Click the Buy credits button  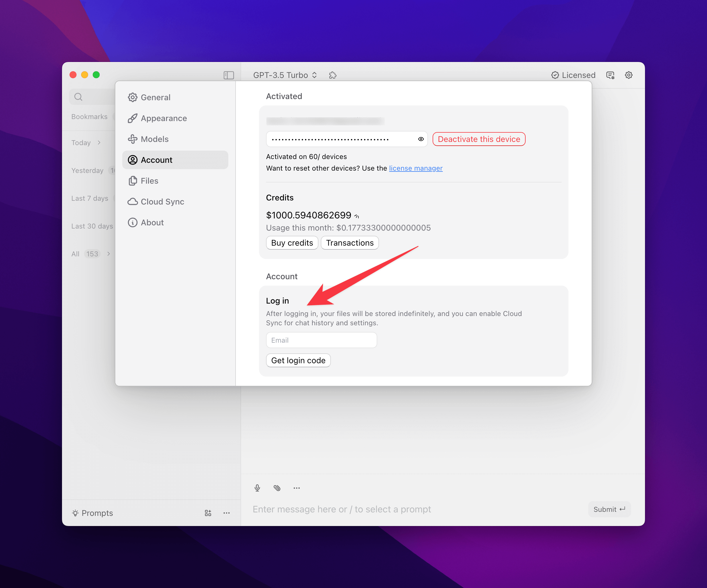pos(292,242)
